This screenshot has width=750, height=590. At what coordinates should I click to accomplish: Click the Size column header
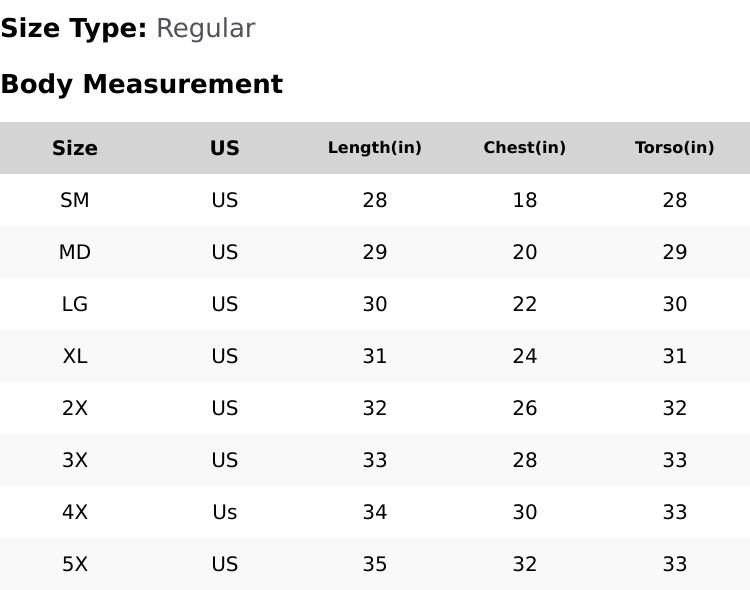(75, 148)
